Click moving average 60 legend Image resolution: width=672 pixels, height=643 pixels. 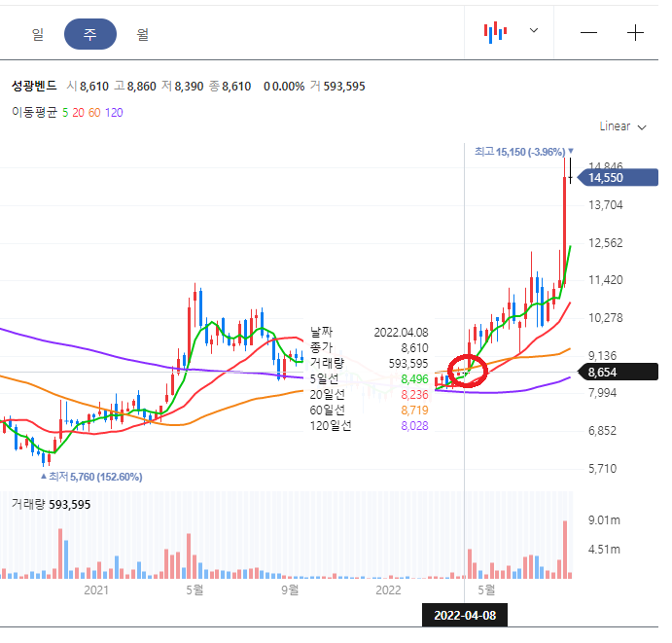(x=94, y=113)
